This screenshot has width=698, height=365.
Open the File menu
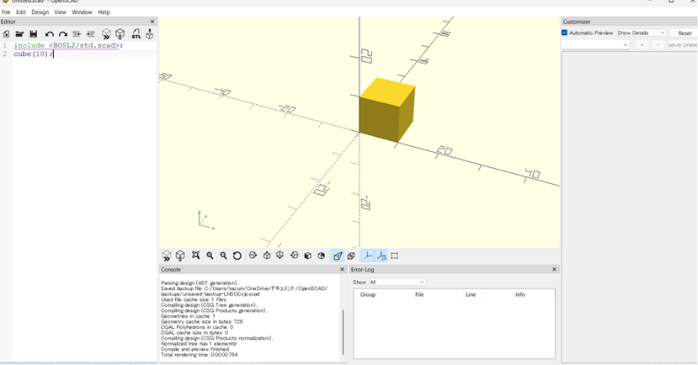(x=6, y=12)
